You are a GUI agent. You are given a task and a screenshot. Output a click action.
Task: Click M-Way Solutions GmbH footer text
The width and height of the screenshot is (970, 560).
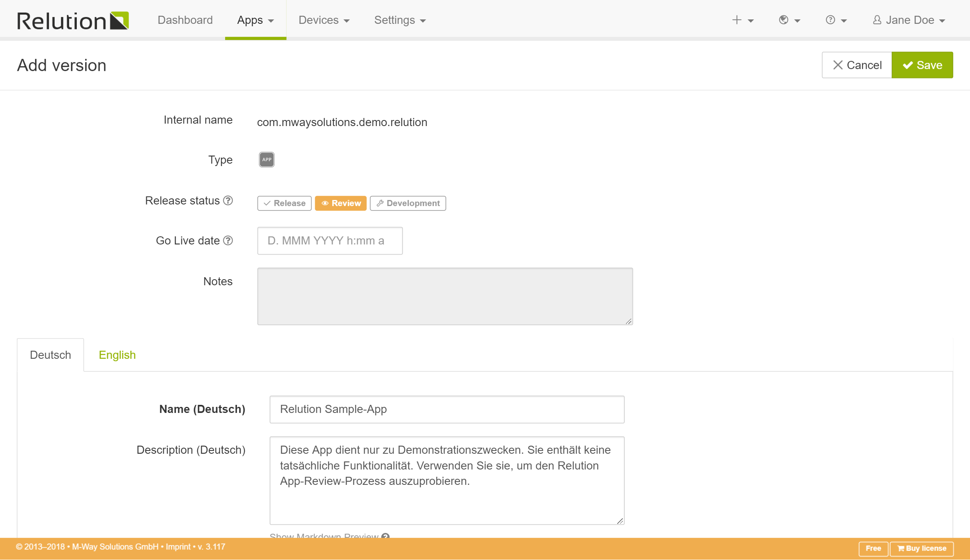tap(115, 547)
